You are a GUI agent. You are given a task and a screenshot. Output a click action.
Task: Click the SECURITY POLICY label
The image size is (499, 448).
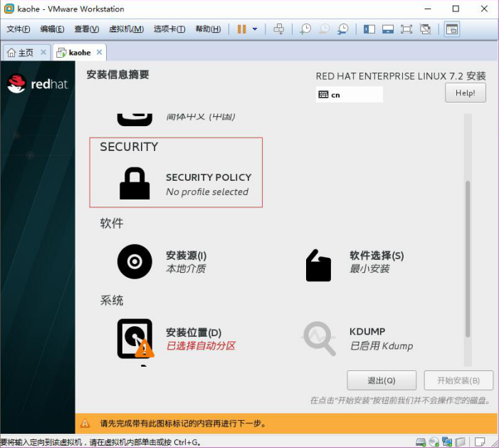(209, 177)
